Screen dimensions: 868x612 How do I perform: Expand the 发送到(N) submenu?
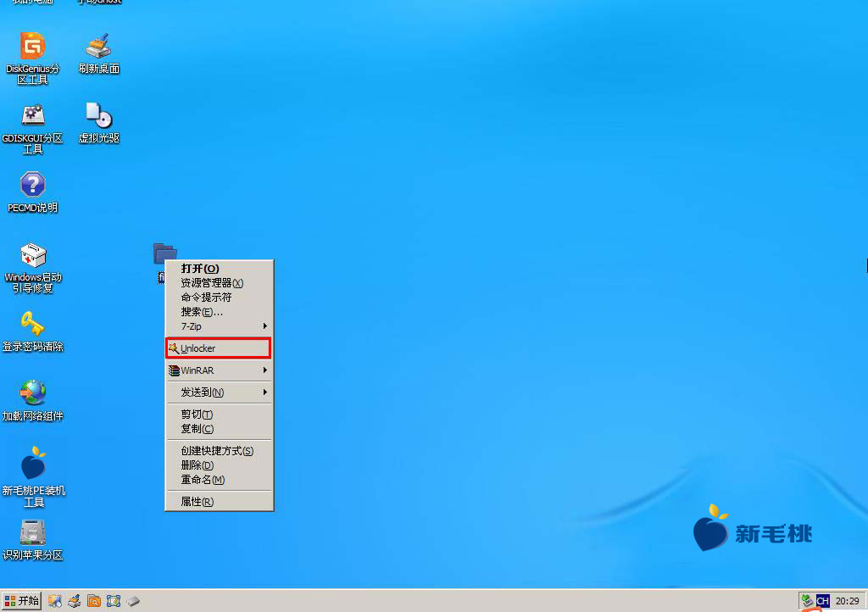pos(220,392)
